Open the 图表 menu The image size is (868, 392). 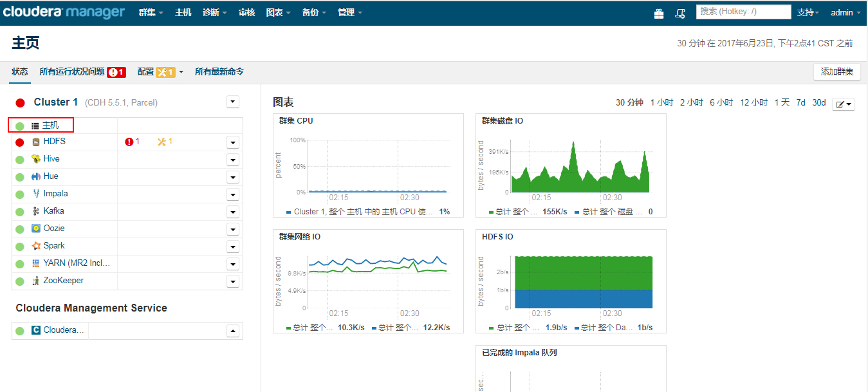[278, 13]
